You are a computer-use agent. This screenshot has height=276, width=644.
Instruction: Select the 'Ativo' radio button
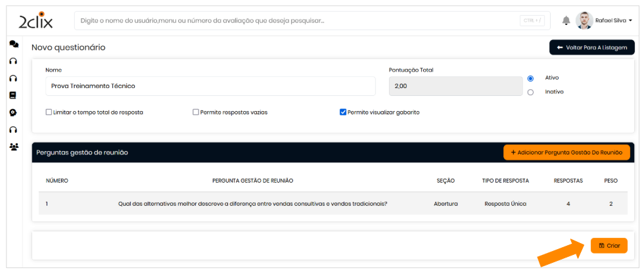[531, 78]
